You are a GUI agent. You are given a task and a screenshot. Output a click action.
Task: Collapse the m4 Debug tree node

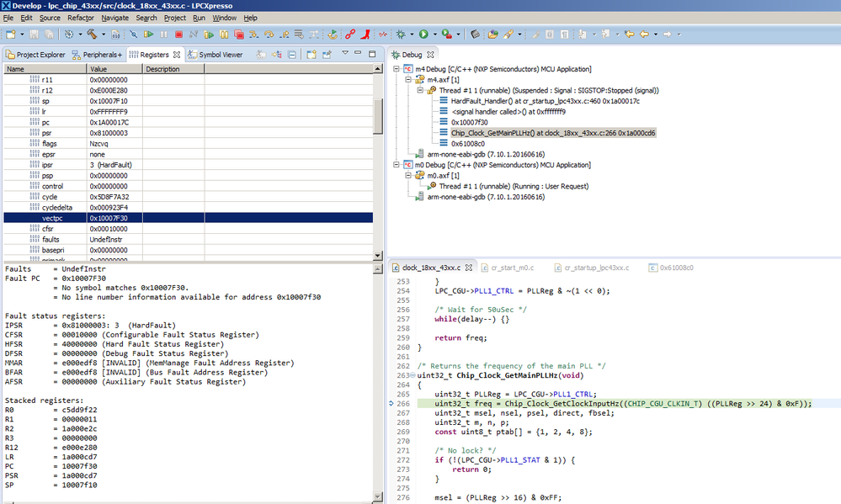pos(397,69)
